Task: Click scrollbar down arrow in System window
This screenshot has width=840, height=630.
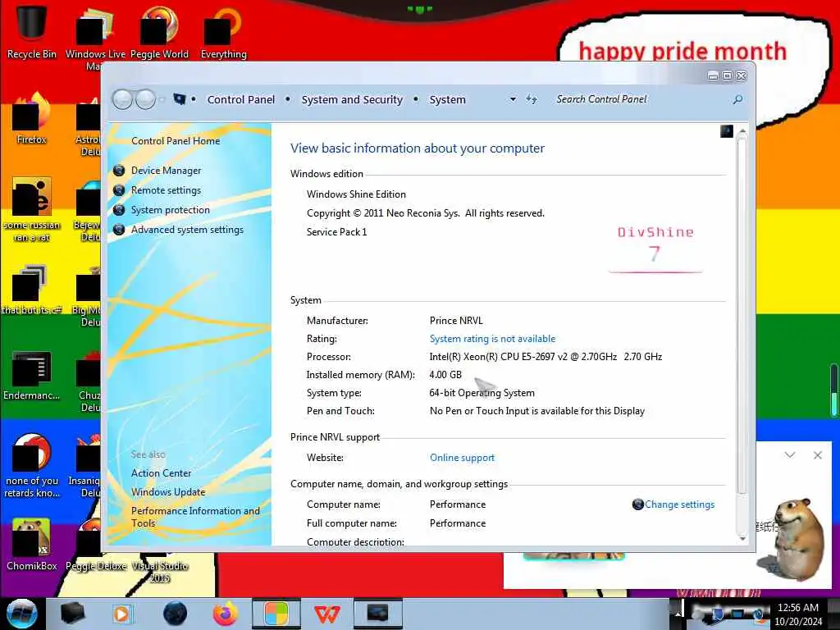Action: click(742, 538)
